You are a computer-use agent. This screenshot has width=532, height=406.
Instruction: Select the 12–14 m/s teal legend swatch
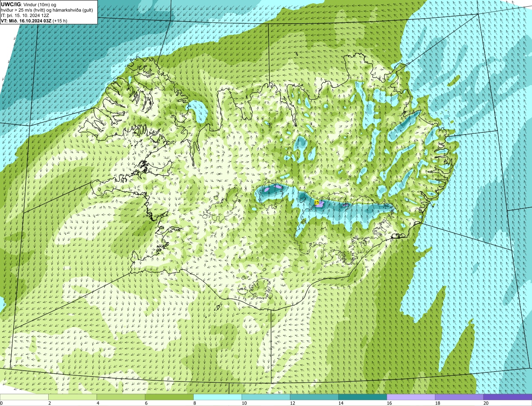tap(314, 397)
